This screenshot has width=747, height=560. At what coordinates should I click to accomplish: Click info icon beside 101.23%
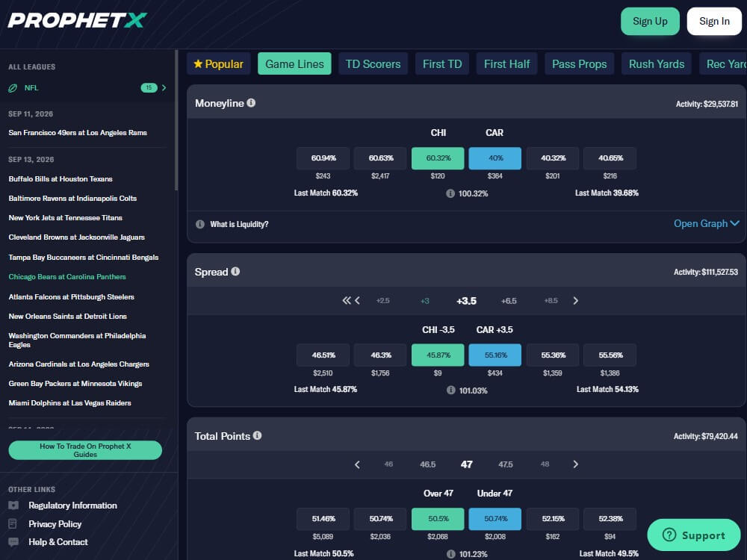450,554
